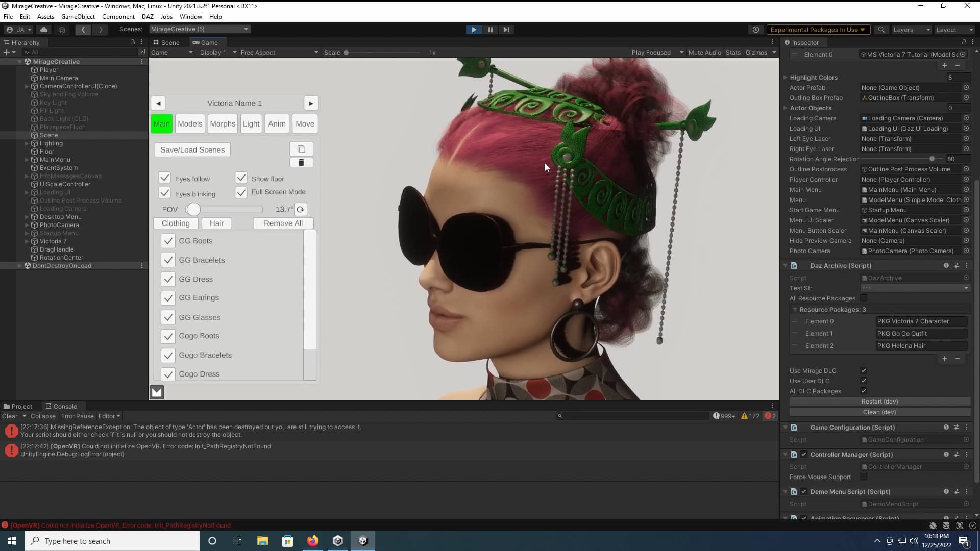Click the Unity cloud collaboration icon
Image resolution: width=980 pixels, height=551 pixels.
(x=43, y=30)
